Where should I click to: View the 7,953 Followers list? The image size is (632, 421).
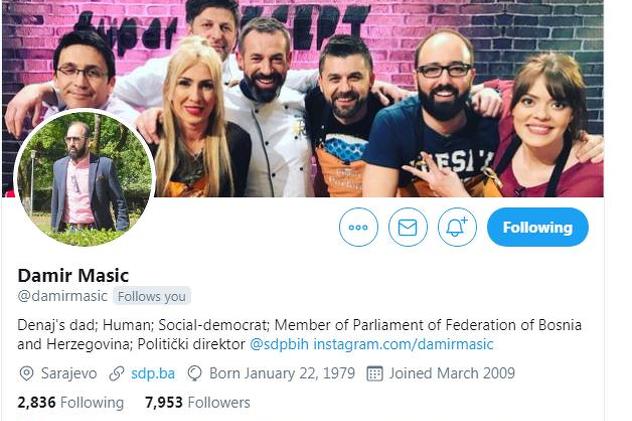pos(198,402)
